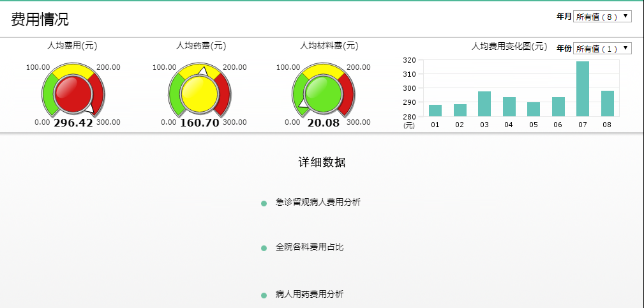Click the green bullet beside 全院各科费用占比
Image resolution: width=644 pixels, height=308 pixels.
pyautogui.click(x=264, y=248)
